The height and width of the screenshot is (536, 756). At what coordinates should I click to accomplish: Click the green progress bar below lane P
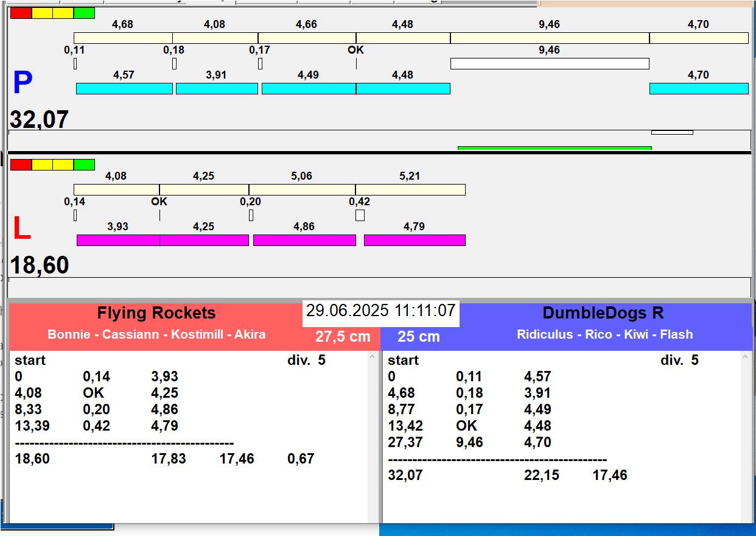point(554,148)
